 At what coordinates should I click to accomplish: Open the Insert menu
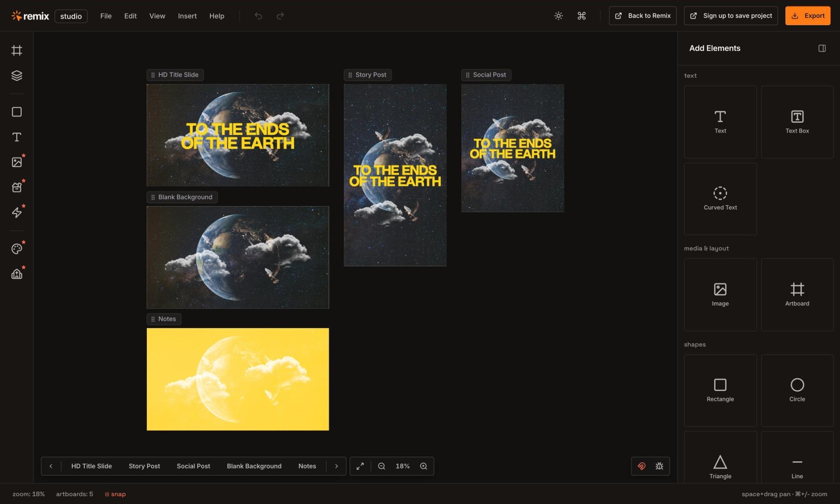click(x=187, y=16)
